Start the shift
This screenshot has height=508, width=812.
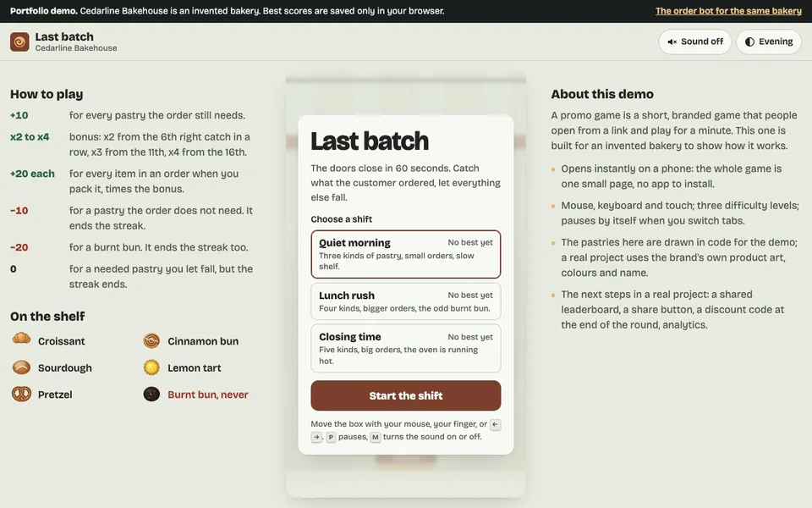(x=405, y=395)
